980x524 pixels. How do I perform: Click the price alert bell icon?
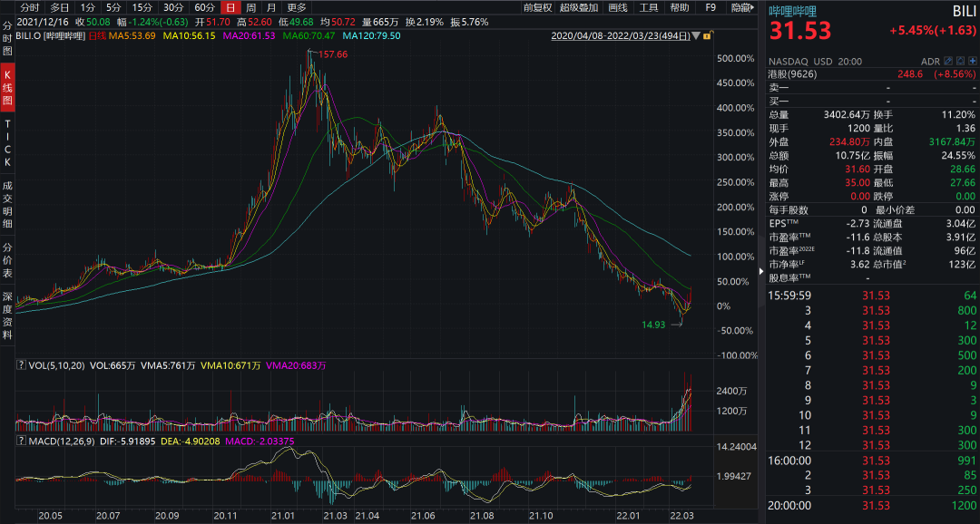[961, 62]
